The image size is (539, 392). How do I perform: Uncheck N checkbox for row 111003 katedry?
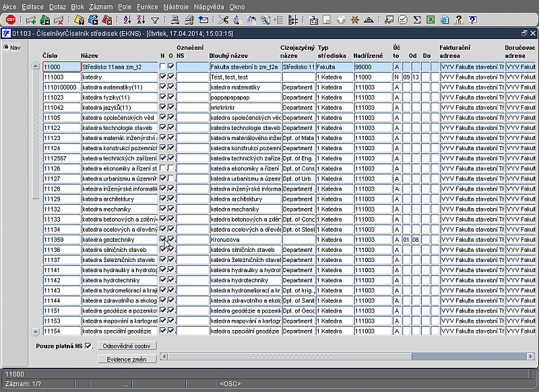pyautogui.click(x=162, y=77)
